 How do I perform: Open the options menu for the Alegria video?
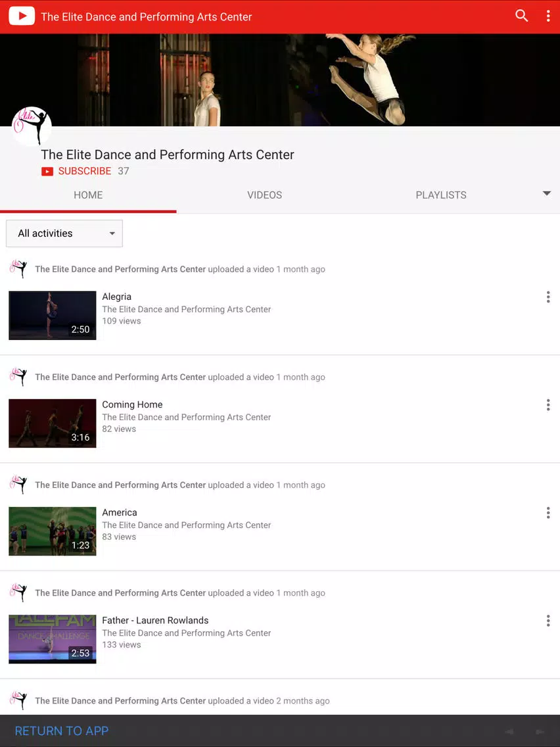point(548,297)
